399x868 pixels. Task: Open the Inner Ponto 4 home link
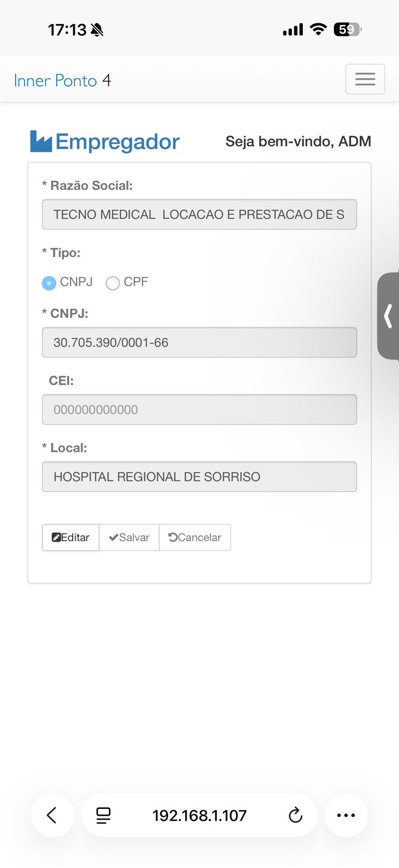[62, 80]
